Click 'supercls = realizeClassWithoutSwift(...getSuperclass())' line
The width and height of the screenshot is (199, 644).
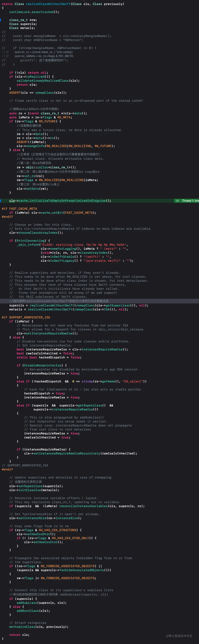(x=79, y=306)
